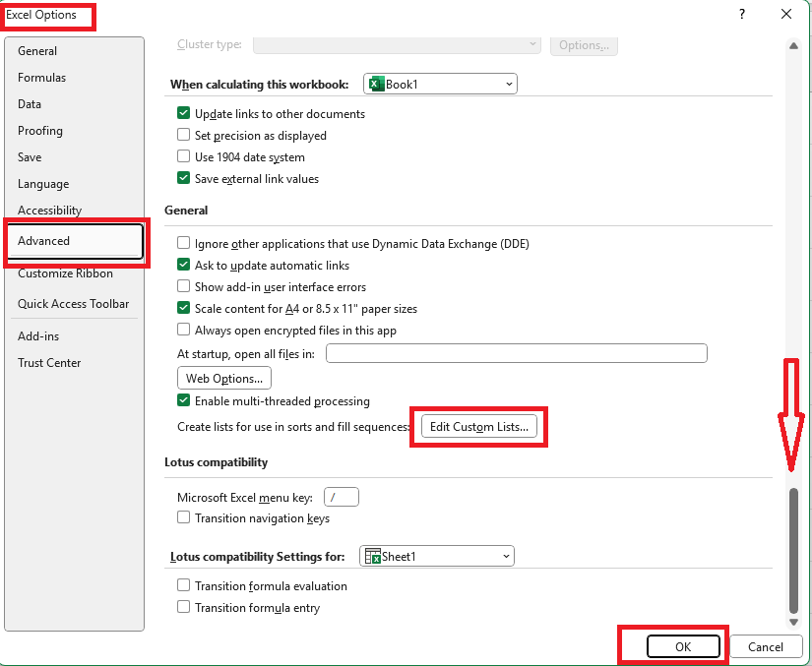Enable Transition navigation keys
812x666 pixels.
[184, 518]
